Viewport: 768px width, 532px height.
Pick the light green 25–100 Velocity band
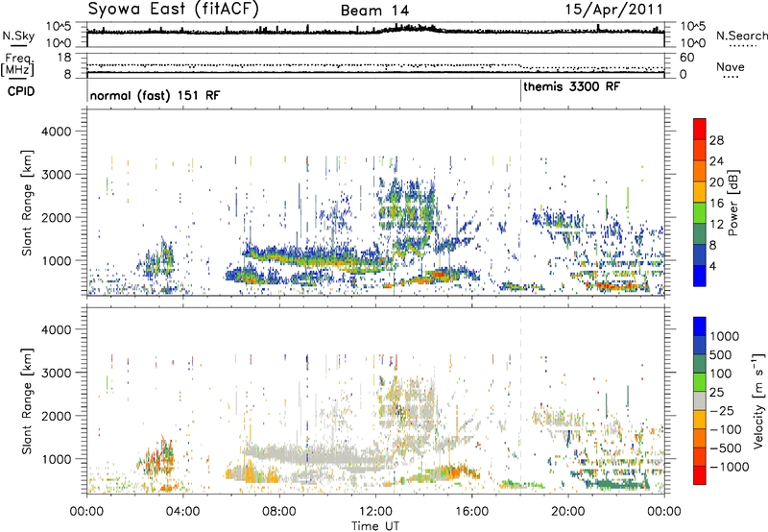[700, 382]
